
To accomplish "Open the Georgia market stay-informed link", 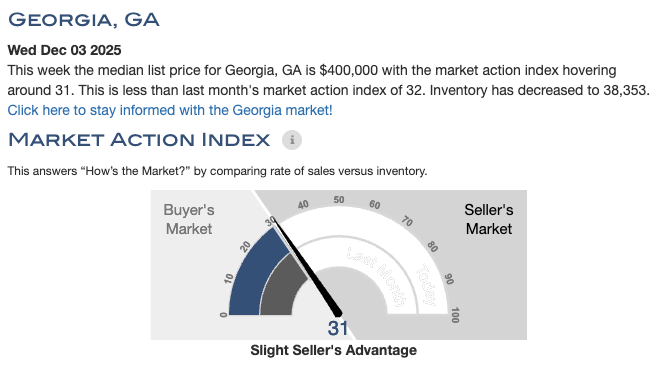I will 170,110.
